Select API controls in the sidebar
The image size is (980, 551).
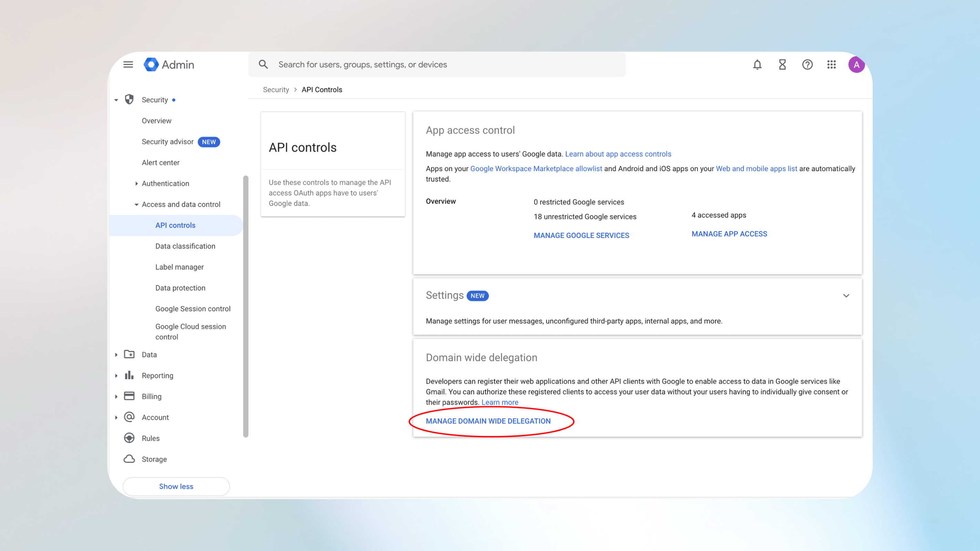175,225
